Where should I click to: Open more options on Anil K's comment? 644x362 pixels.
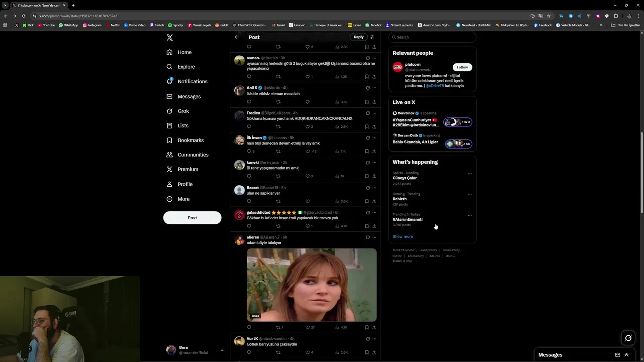(374, 88)
